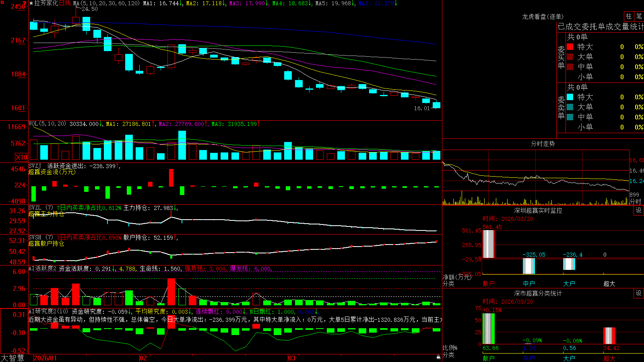Screen dimensions: 644x362
Task: Click the 强势线: 3.000 label
Action: coord(206,268)
